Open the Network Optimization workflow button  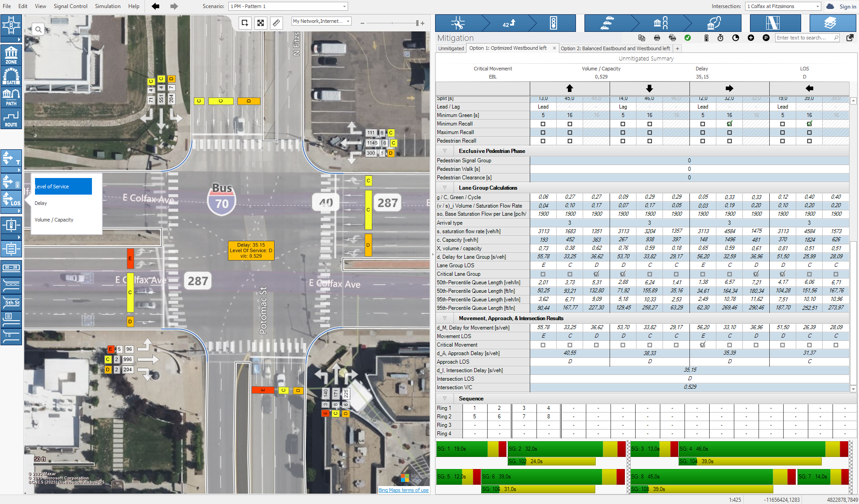pos(775,23)
